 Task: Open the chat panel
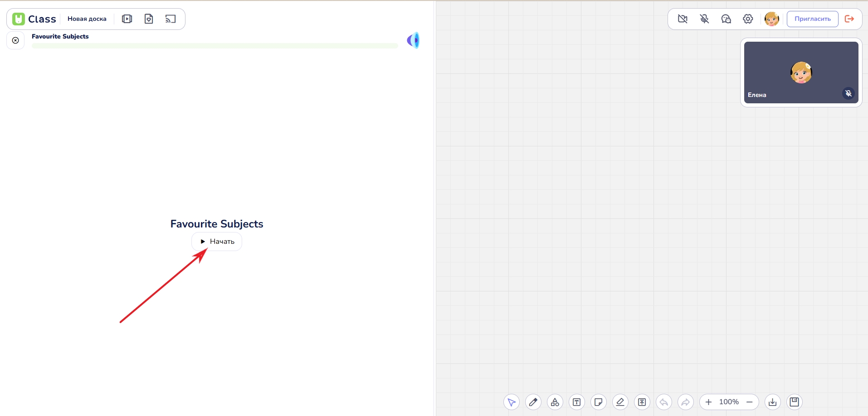[x=726, y=19]
